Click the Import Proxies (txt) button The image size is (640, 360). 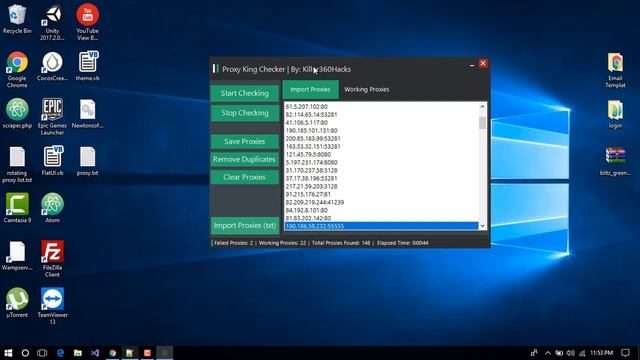click(244, 226)
